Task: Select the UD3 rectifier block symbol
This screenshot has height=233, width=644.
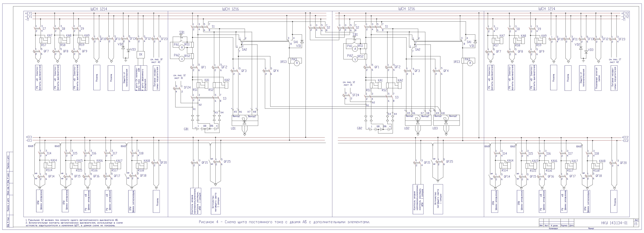Action: (x=446, y=120)
